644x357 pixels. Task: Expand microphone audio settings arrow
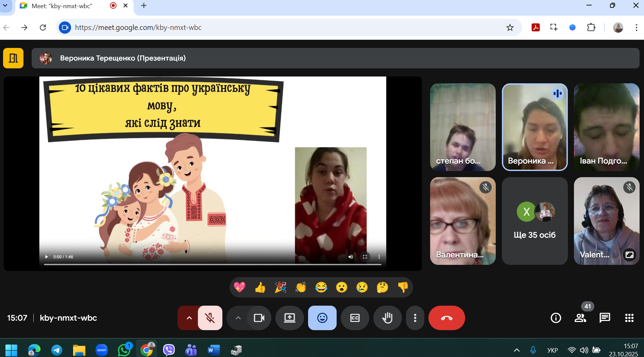coord(189,318)
